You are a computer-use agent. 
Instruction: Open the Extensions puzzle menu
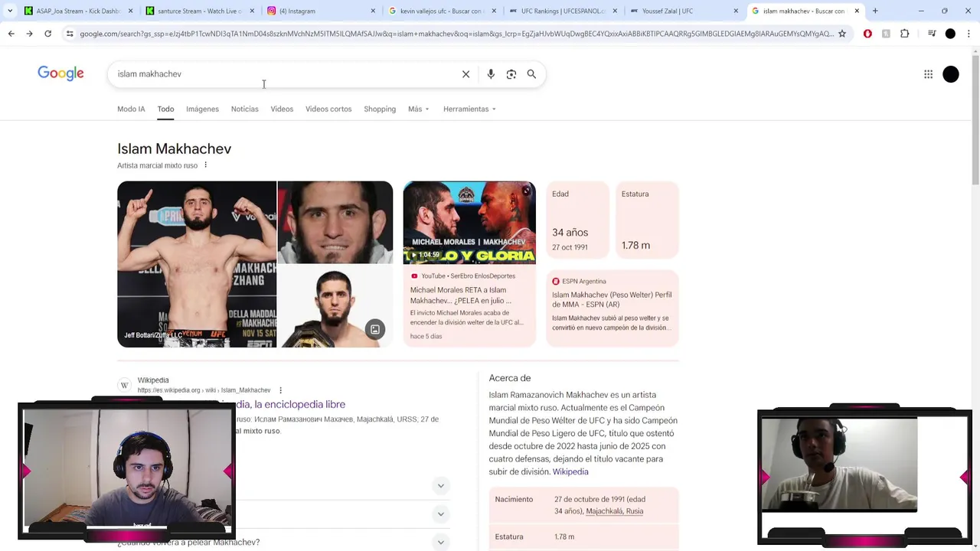pyautogui.click(x=905, y=34)
